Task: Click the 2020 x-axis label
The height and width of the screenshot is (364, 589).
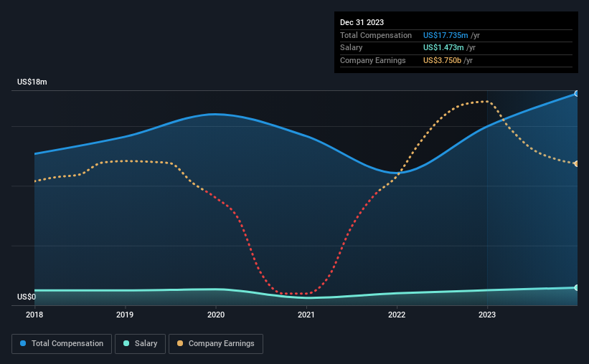Action: 216,315
